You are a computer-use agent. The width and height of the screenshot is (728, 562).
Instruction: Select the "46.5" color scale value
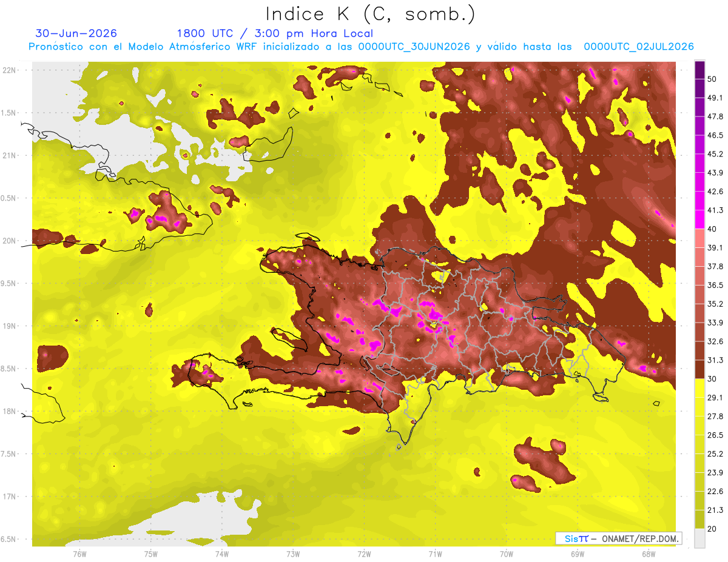click(x=715, y=135)
